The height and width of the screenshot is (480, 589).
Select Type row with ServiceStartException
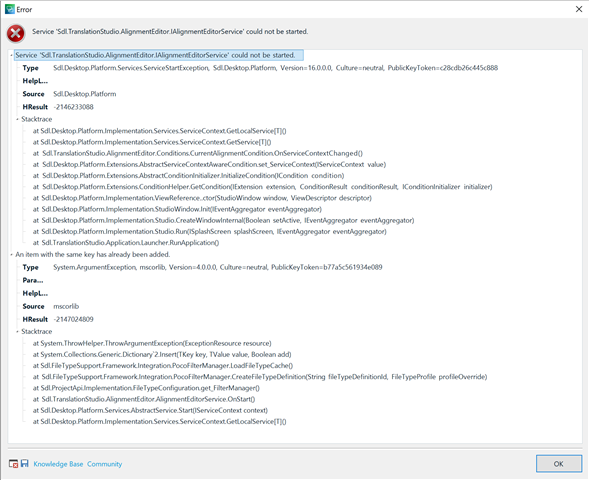click(260, 68)
